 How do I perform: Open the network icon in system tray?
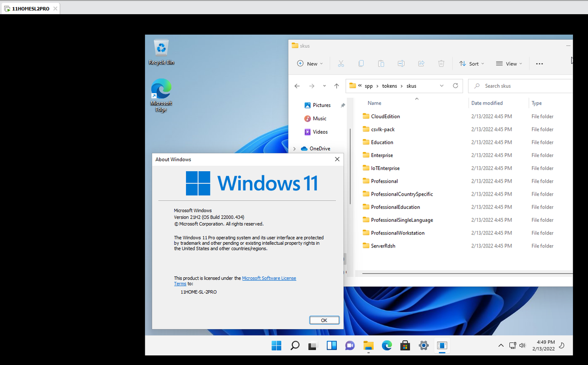click(513, 345)
